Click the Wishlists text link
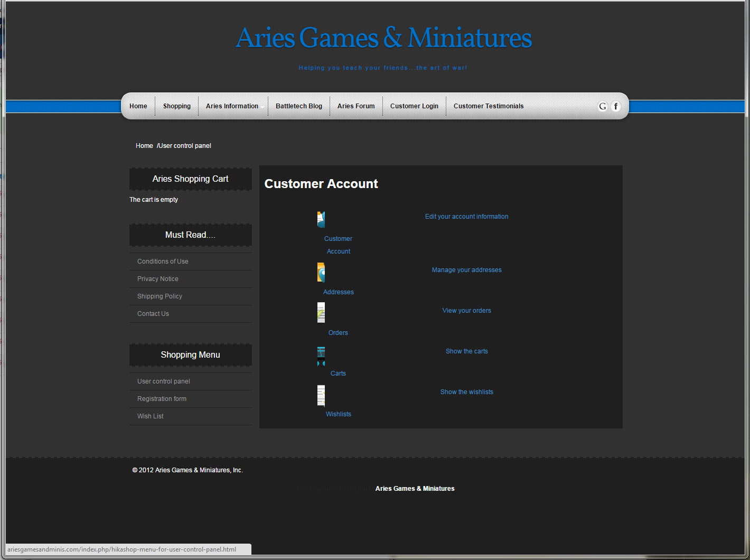Screen dimensions: 750x560 [x=339, y=414]
